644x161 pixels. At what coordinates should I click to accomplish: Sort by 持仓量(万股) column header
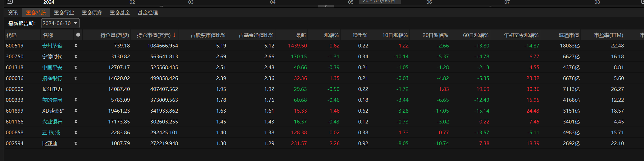[x=115, y=35]
